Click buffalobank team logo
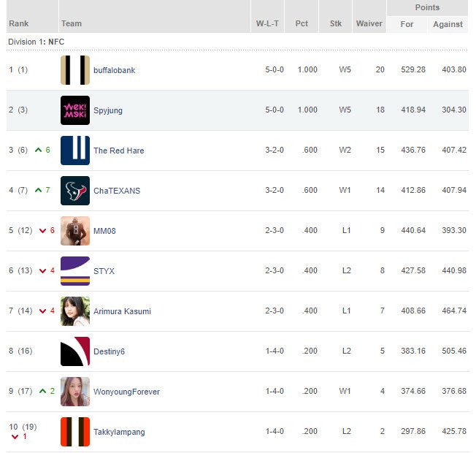This screenshot has height=453, width=476. (x=75, y=70)
